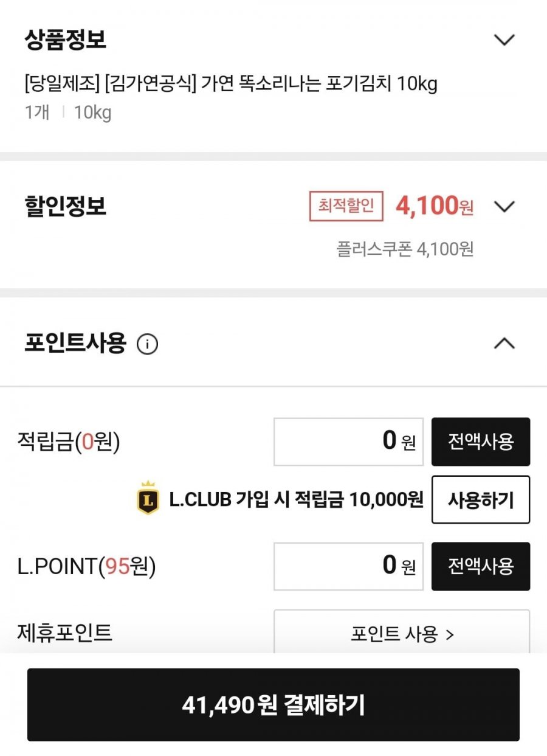Tap the 최적할인 badge
This screenshot has width=547, height=756.
tap(346, 206)
